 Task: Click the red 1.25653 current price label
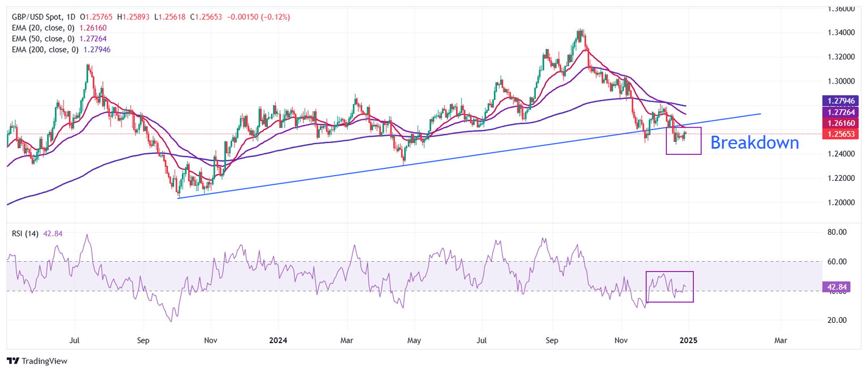pos(839,133)
